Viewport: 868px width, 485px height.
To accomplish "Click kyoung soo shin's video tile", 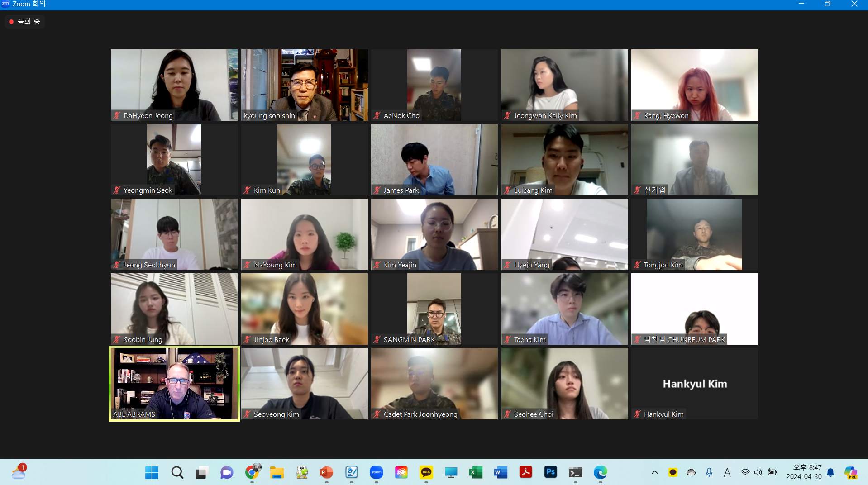I will pyautogui.click(x=304, y=85).
